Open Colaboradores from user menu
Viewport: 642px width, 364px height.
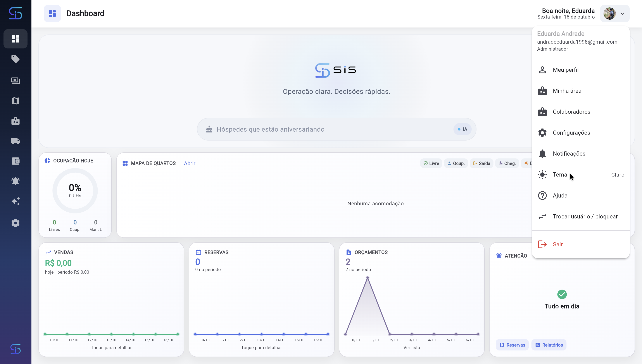coord(581,112)
